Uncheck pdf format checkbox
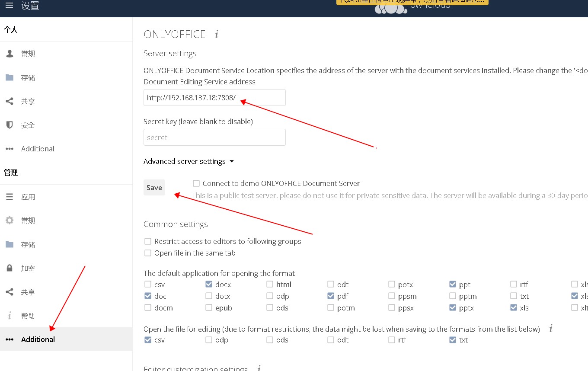The height and width of the screenshot is (371, 588). pyautogui.click(x=331, y=296)
